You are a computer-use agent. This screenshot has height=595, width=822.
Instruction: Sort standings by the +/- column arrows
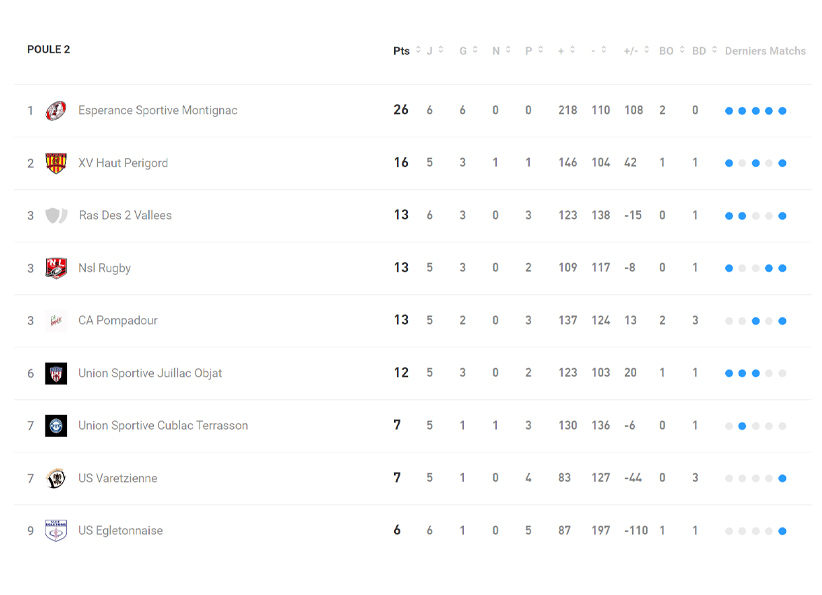(647, 50)
